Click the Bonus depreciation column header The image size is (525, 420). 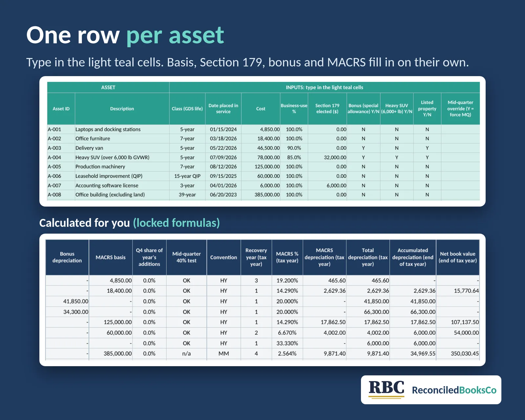click(x=67, y=257)
